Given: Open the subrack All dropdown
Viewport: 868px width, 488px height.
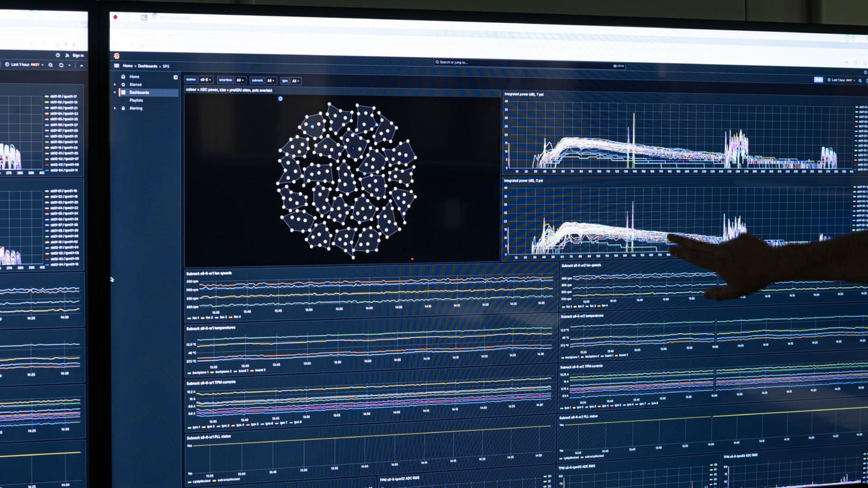Looking at the screenshot, I should [271, 81].
